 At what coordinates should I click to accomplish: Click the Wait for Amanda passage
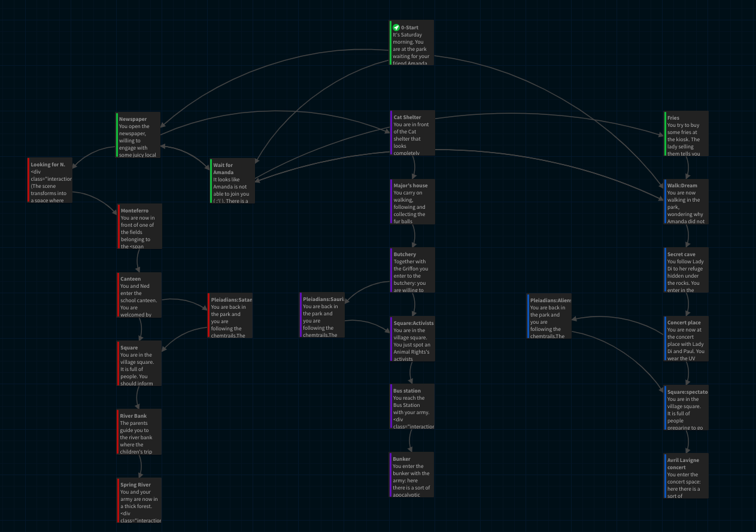click(x=233, y=181)
